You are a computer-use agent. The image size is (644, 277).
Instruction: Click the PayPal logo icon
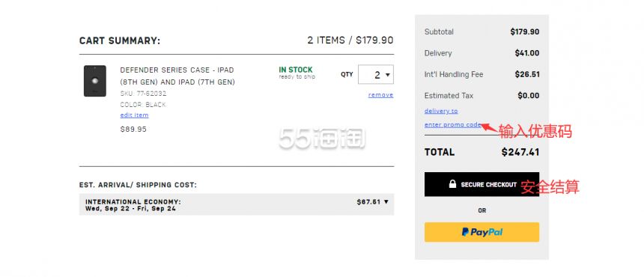[x=465, y=232]
